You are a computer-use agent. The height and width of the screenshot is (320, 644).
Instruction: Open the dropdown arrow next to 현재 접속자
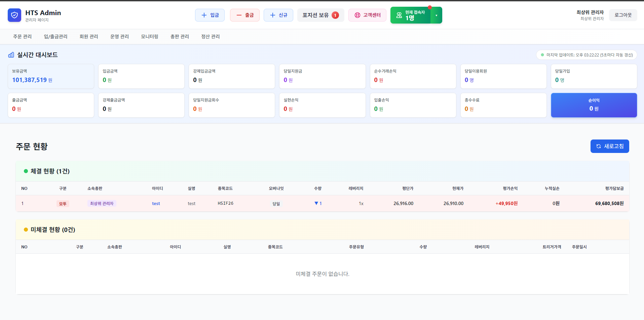(436, 15)
